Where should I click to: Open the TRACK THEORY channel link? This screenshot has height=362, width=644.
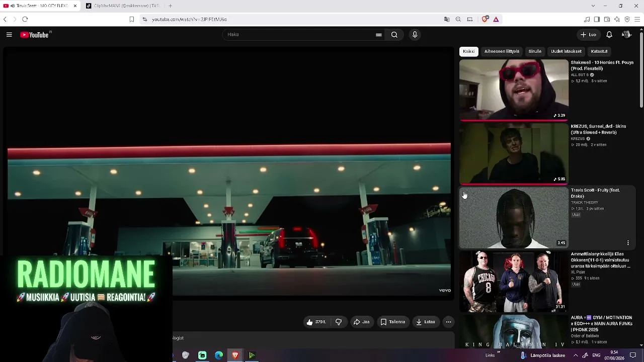tap(585, 203)
